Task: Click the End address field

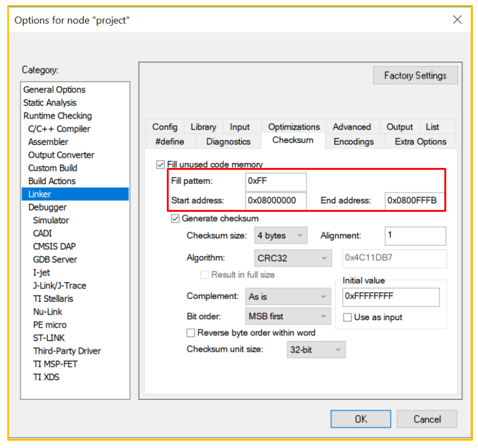Action: point(414,200)
